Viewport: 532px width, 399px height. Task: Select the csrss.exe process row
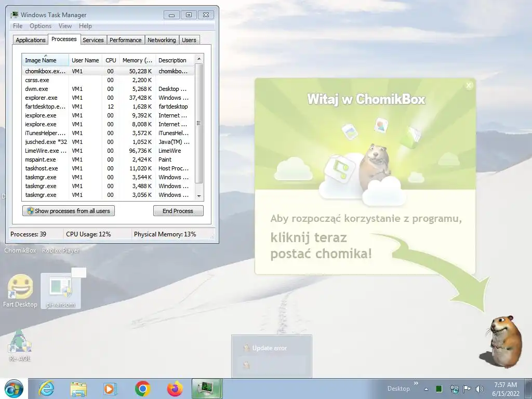[108, 80]
